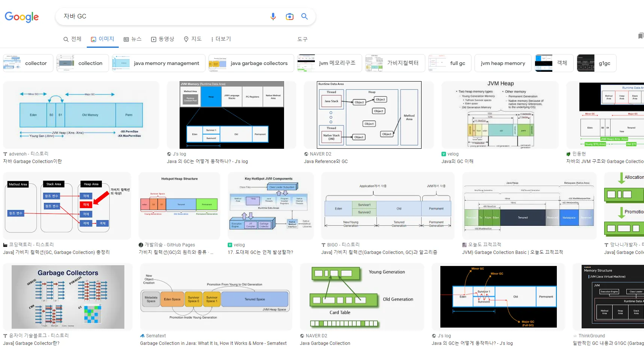Click the magnifying glass search button
The width and height of the screenshot is (644, 349).
(305, 17)
